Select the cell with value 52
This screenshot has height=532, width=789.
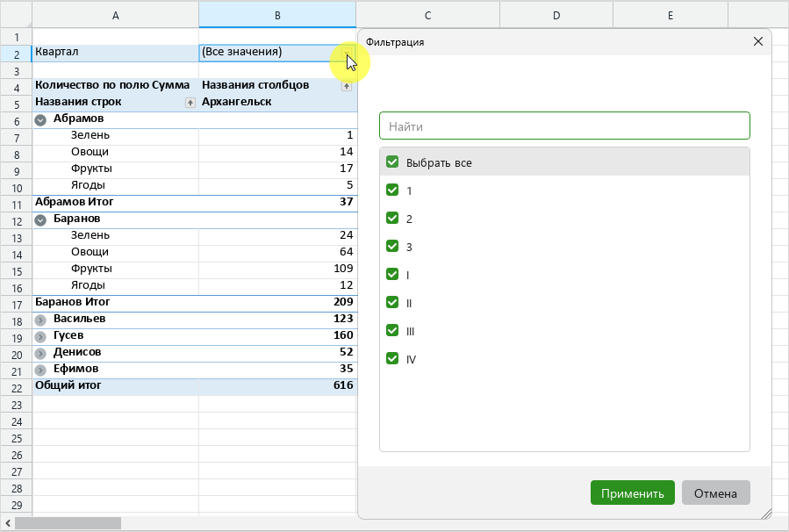tap(277, 353)
